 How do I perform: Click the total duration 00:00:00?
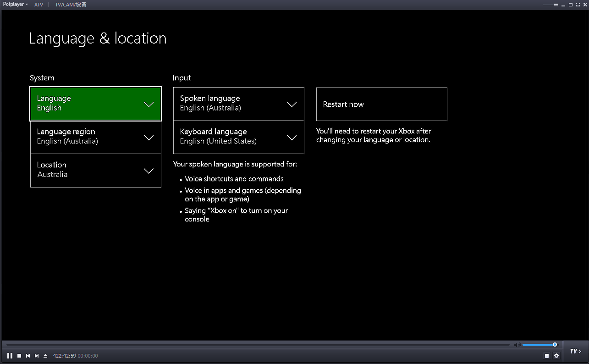click(x=88, y=356)
